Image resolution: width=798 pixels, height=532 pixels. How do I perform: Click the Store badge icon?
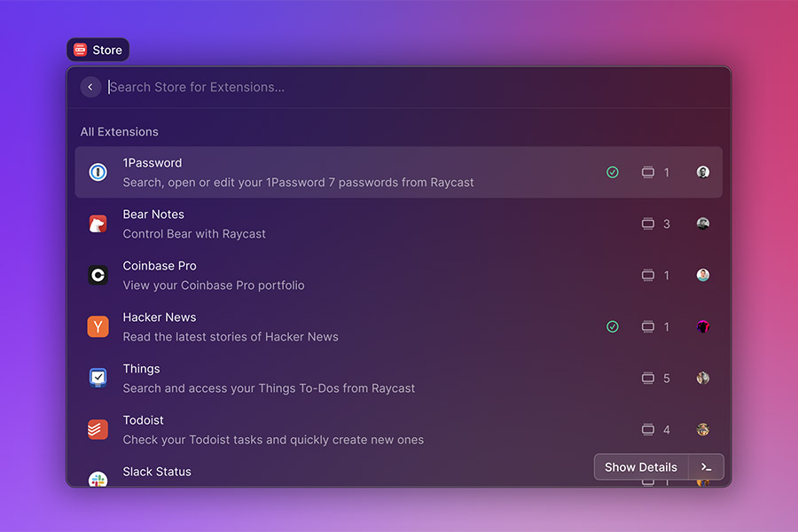(x=80, y=50)
